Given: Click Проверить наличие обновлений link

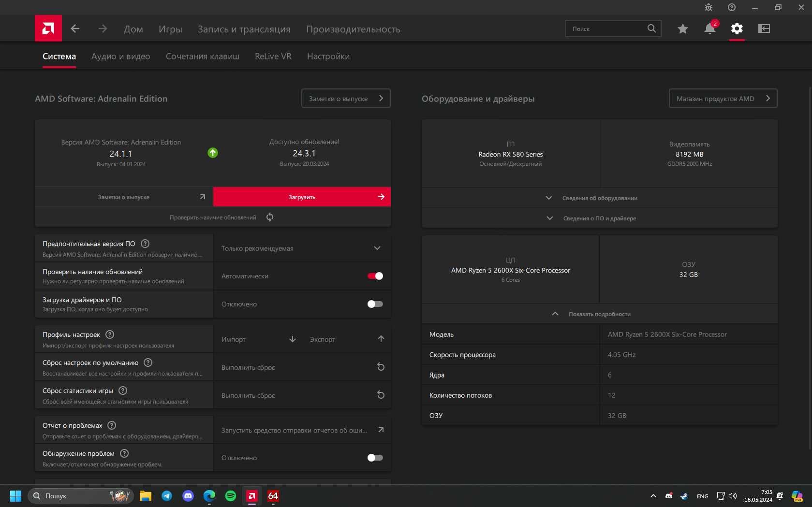Looking at the screenshot, I should (x=213, y=217).
